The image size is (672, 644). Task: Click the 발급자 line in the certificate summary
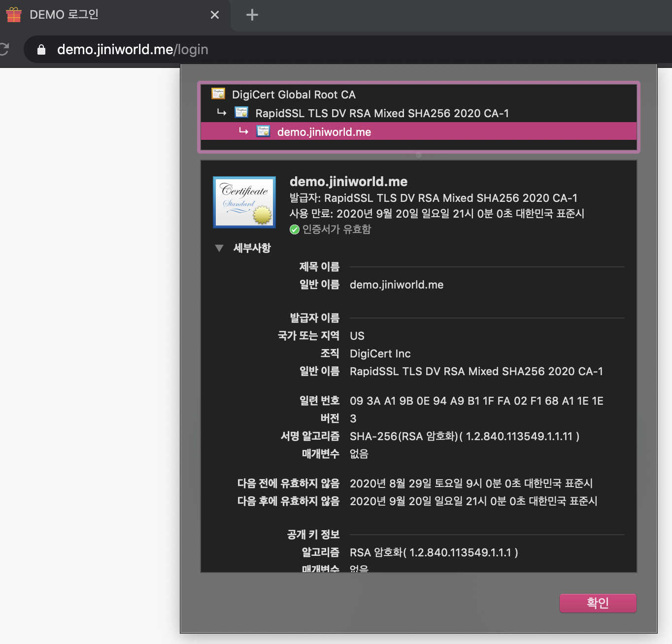(434, 198)
